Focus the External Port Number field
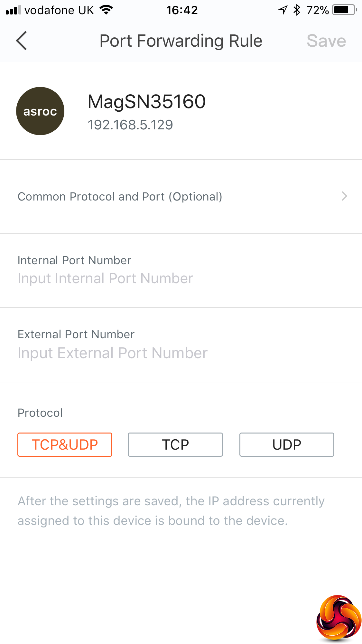Image resolution: width=362 pixels, height=644 pixels. (x=113, y=353)
